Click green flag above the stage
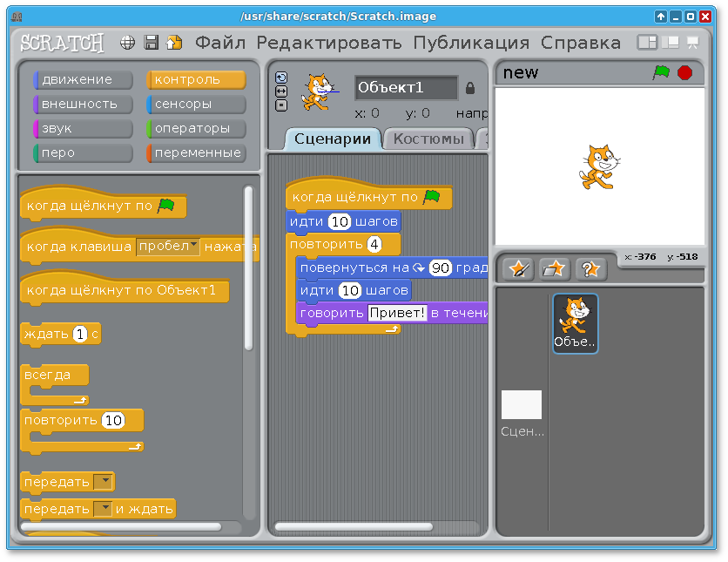Viewport: 728px width, 562px height. point(661,72)
